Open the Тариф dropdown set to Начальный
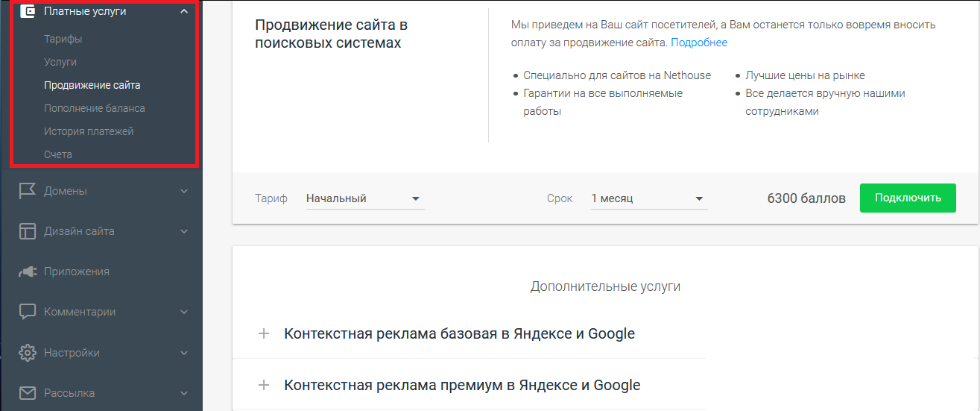The height and width of the screenshot is (411, 980). pos(364,198)
